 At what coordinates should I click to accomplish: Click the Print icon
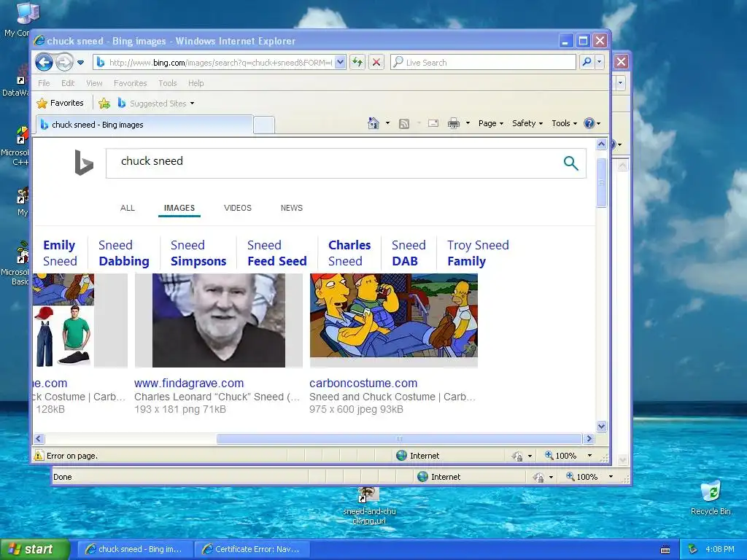454,124
